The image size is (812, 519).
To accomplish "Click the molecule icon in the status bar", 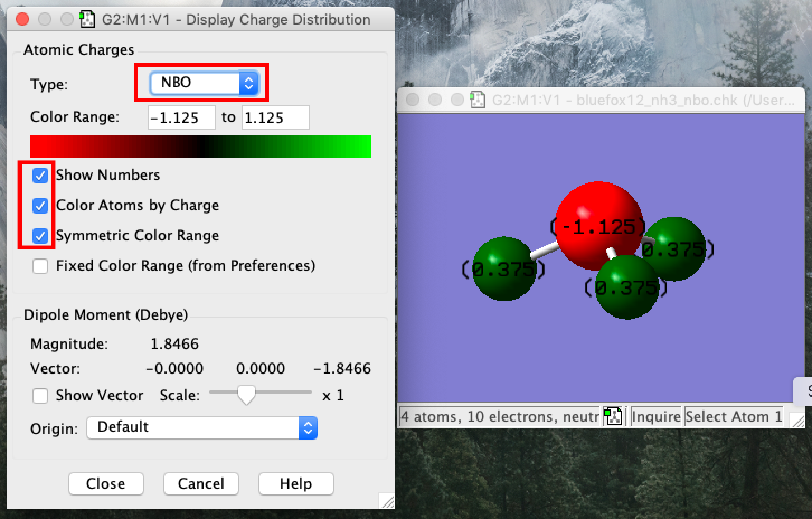I will 613,417.
